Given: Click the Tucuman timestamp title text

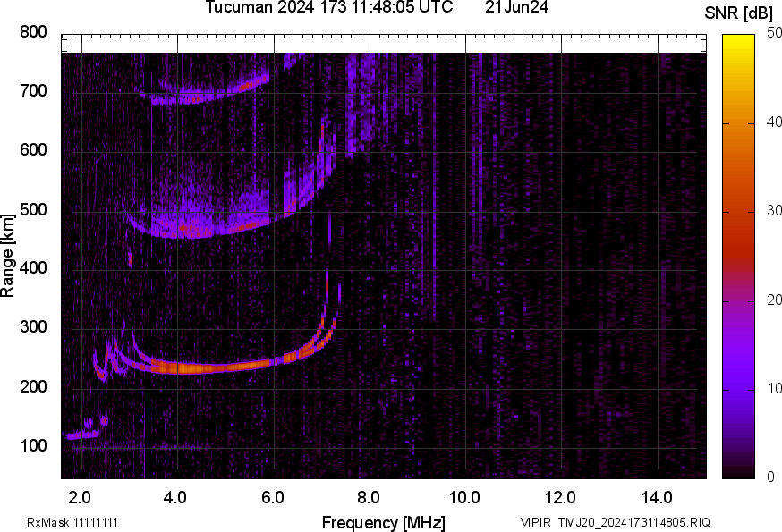Looking at the screenshot, I should (x=327, y=8).
